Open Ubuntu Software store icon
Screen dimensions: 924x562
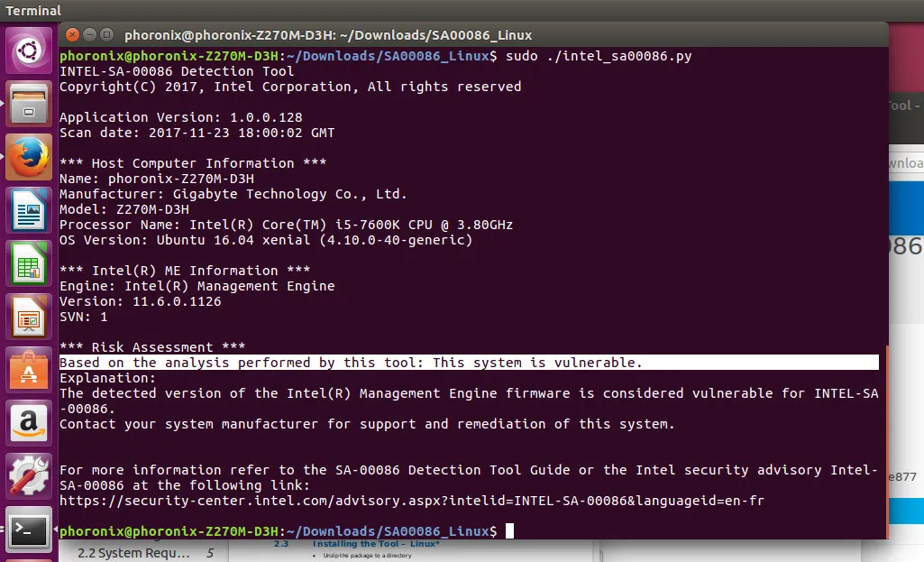pyautogui.click(x=29, y=370)
